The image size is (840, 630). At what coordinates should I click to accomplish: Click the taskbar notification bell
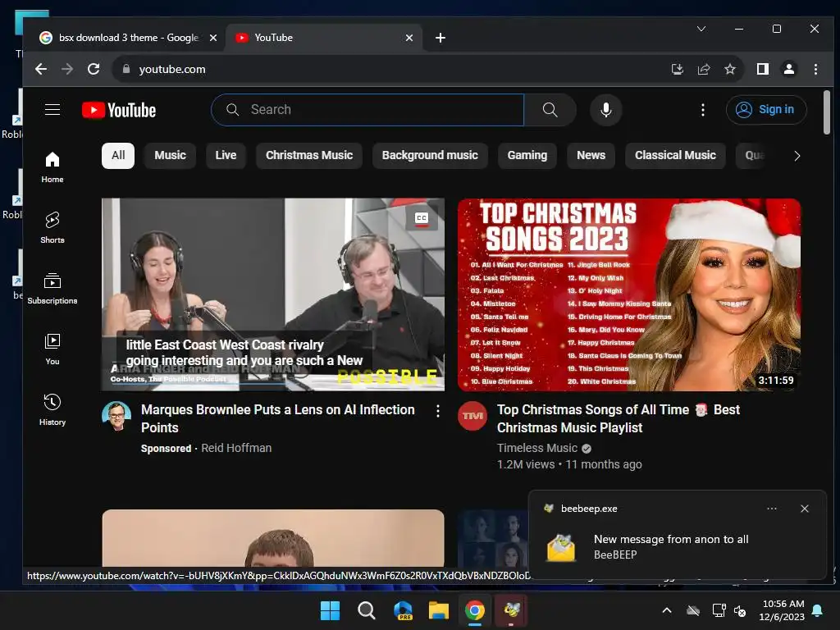(x=818, y=610)
